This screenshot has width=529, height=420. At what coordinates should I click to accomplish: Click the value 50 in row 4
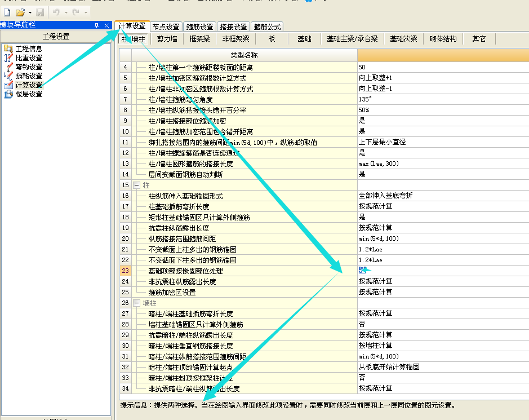(362, 67)
